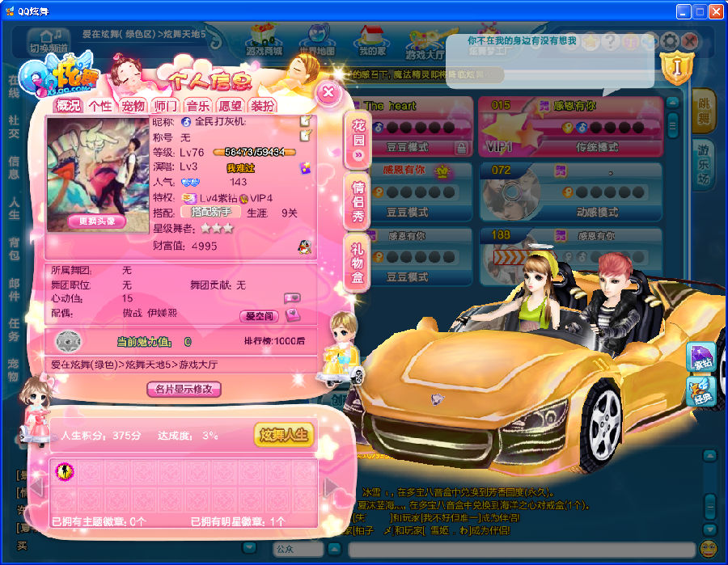Image resolution: width=728 pixels, height=565 pixels.
Task: Go to 我的家 house icon
Action: click(372, 40)
